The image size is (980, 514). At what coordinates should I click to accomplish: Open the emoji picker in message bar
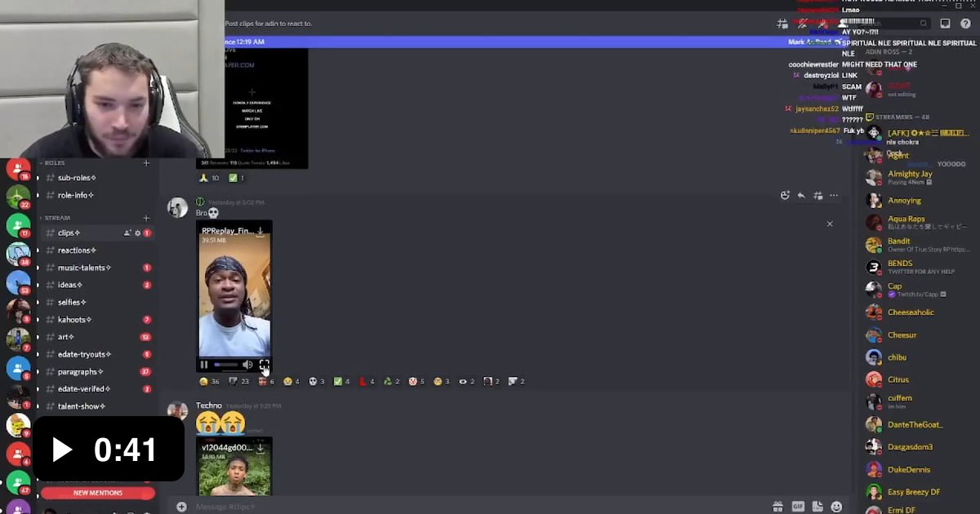pos(836,507)
